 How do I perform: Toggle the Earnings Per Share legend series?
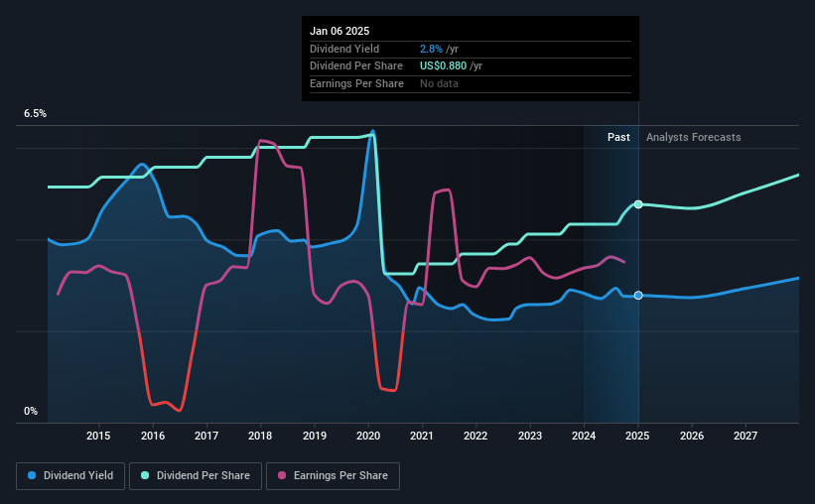coord(333,475)
